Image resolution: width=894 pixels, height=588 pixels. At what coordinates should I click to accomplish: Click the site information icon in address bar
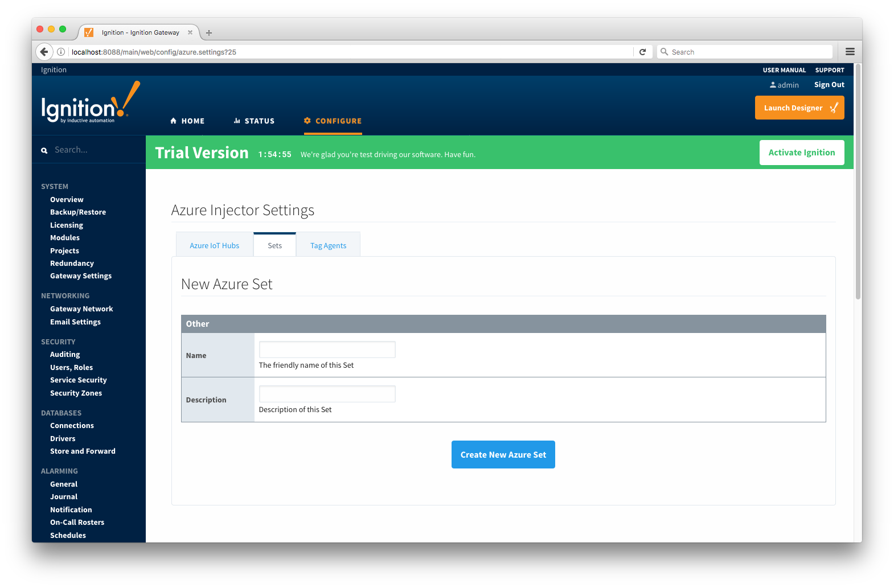coord(61,52)
